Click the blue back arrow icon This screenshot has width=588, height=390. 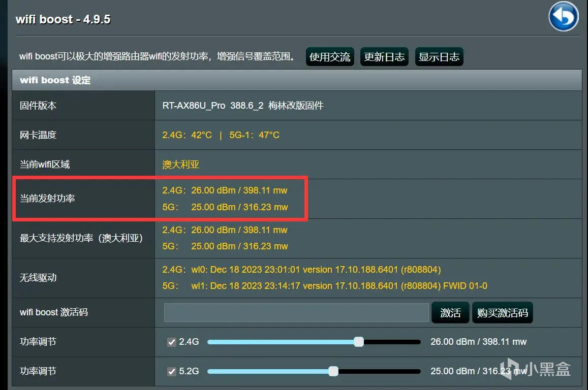[563, 16]
